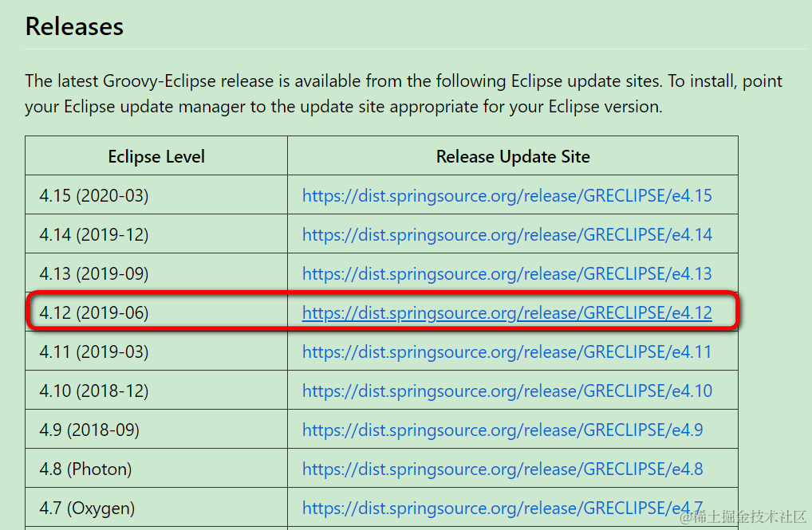This screenshot has height=530, width=812.
Task: Click the paragraph about latest Groovy-Eclipse release
Action: click(404, 94)
